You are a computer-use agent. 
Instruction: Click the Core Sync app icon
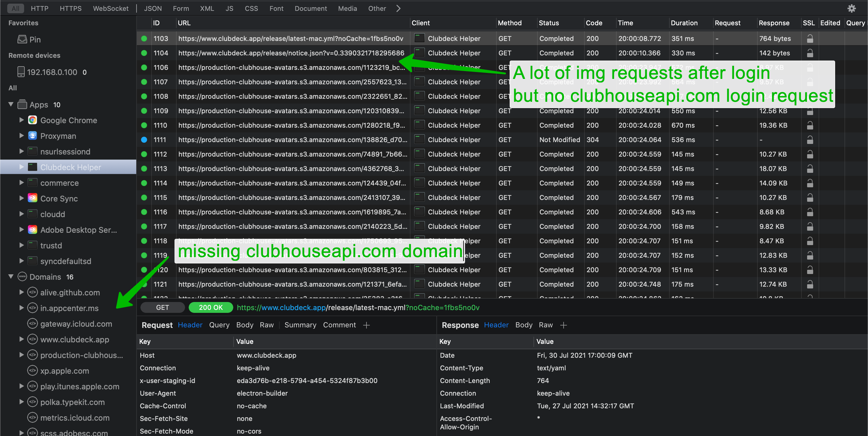tap(32, 198)
